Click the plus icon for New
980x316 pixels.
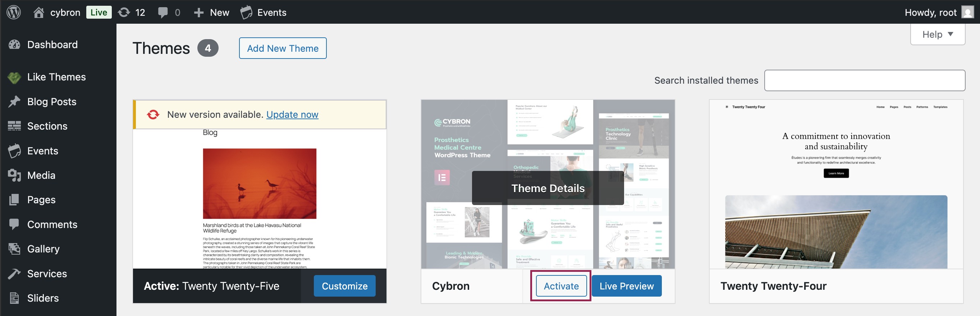pyautogui.click(x=198, y=13)
